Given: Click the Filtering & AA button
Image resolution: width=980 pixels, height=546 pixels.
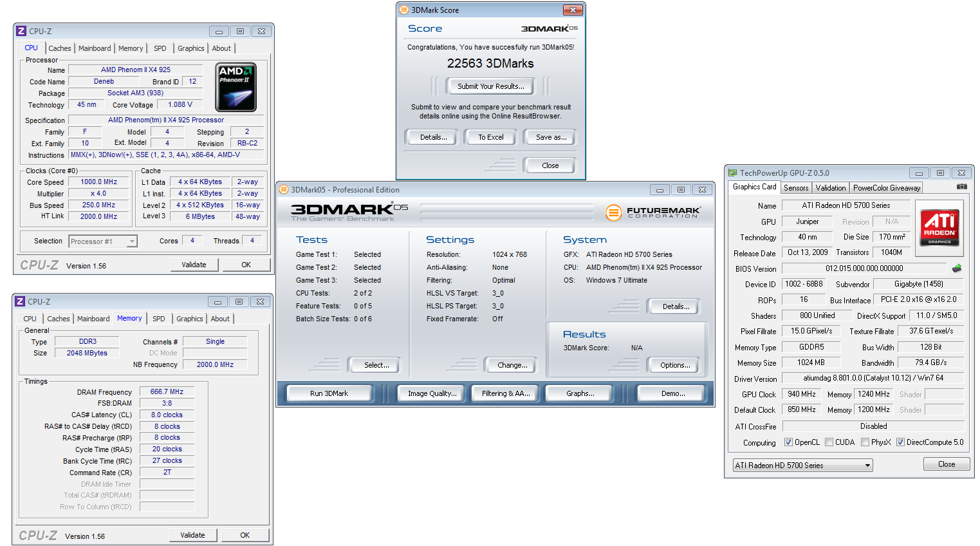Looking at the screenshot, I should pos(506,393).
